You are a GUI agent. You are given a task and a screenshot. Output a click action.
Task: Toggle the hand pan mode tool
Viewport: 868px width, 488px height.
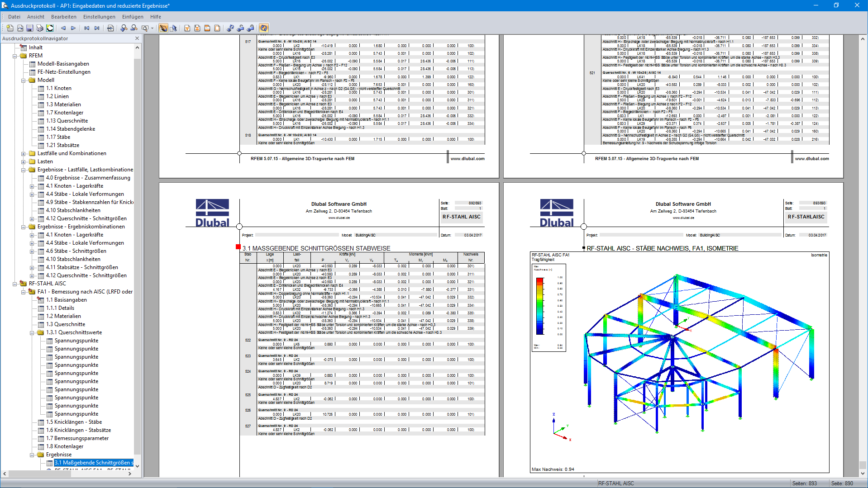click(x=163, y=28)
